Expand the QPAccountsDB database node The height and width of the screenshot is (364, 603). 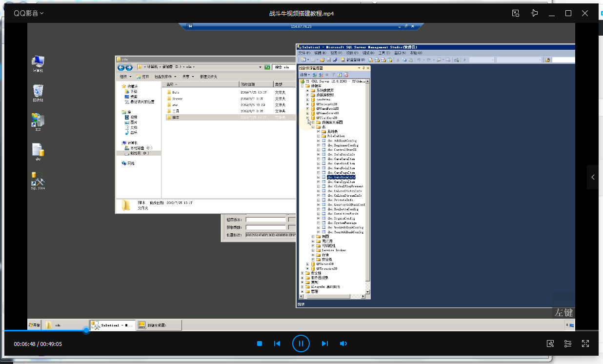point(307,104)
